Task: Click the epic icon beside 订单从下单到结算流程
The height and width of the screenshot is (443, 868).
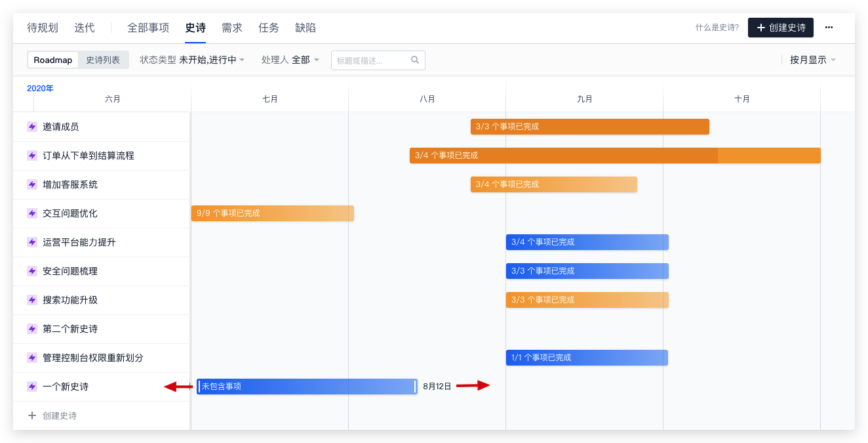Action: pyautogui.click(x=31, y=156)
